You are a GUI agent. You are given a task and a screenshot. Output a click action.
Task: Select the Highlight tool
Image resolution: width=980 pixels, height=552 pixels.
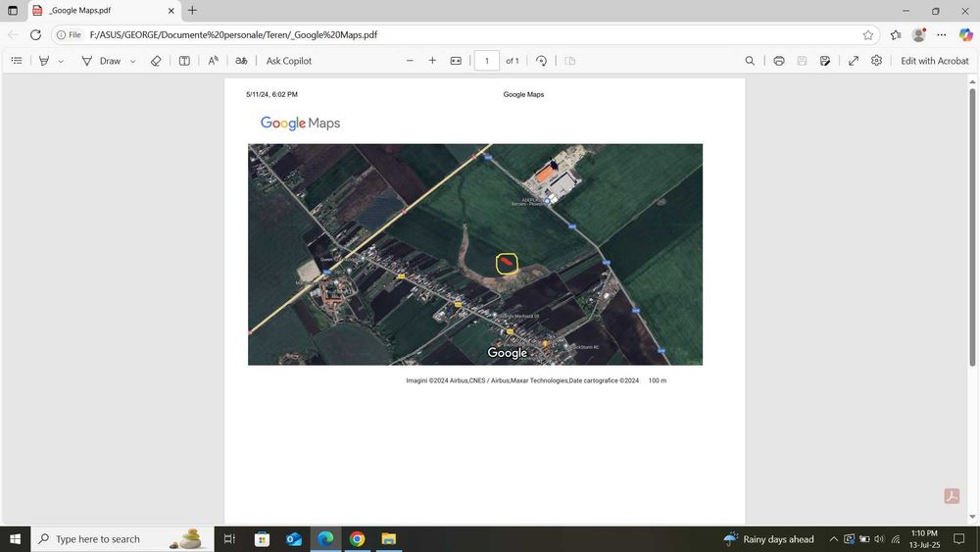click(x=44, y=61)
